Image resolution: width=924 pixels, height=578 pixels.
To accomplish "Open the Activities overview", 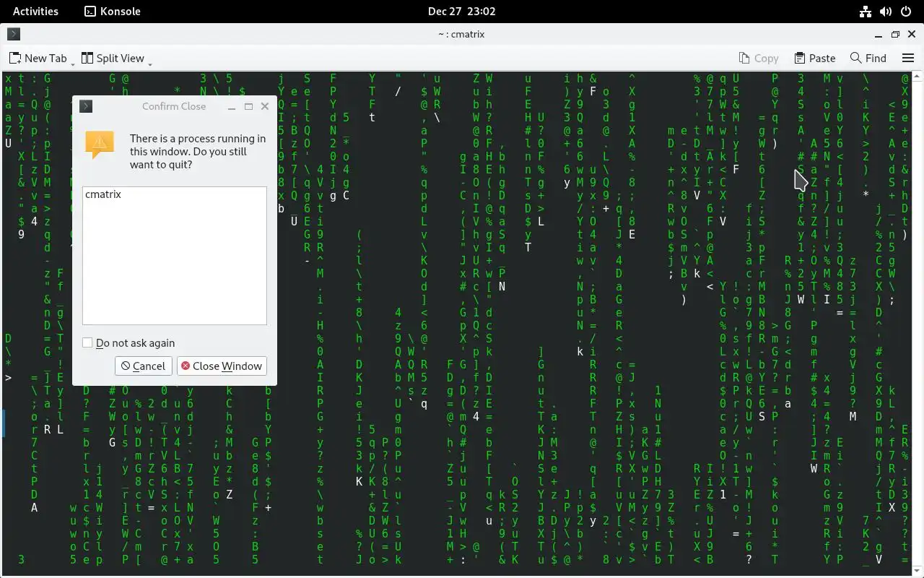I will click(35, 11).
